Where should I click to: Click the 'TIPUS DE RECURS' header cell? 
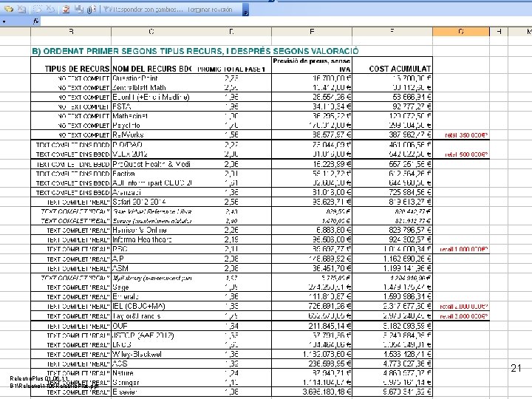71,65
